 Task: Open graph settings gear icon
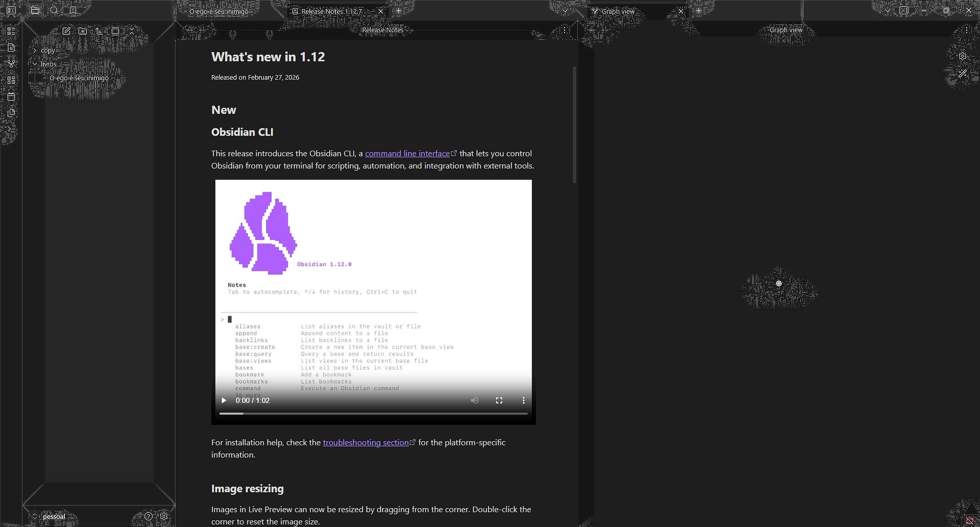(963, 56)
